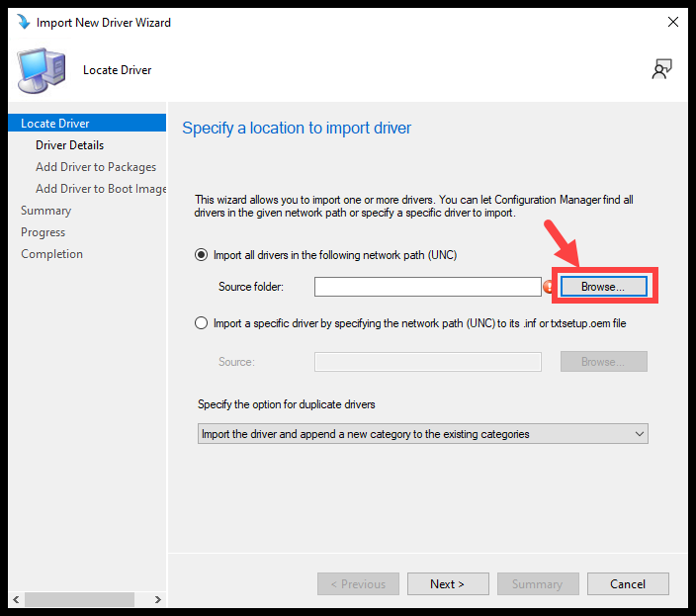
Task: Cancel the wizard
Action: [x=628, y=584]
